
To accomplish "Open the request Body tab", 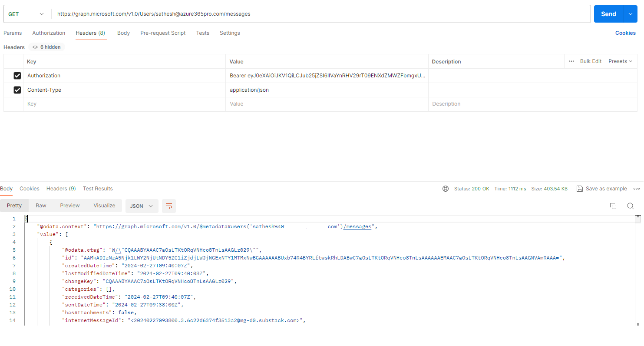I will pos(123,33).
